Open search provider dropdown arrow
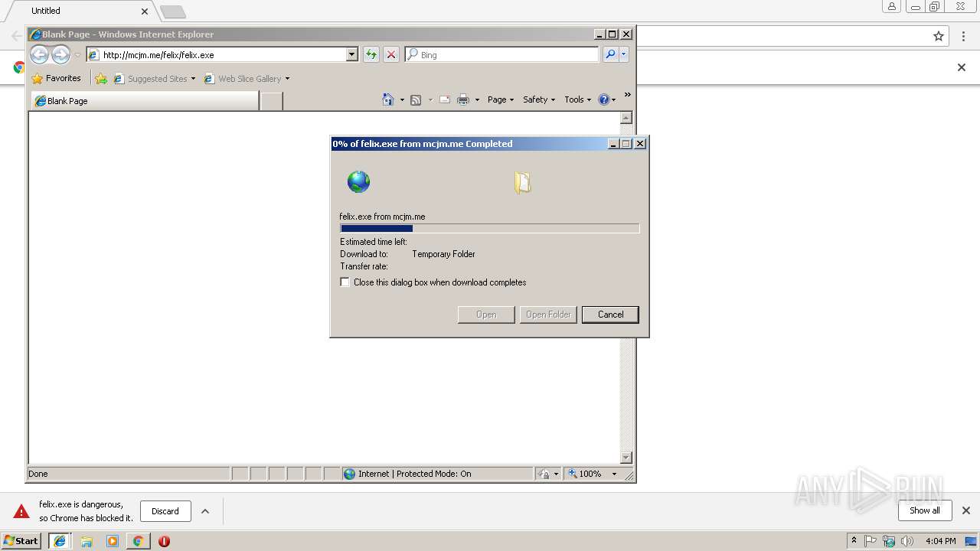 tap(624, 54)
